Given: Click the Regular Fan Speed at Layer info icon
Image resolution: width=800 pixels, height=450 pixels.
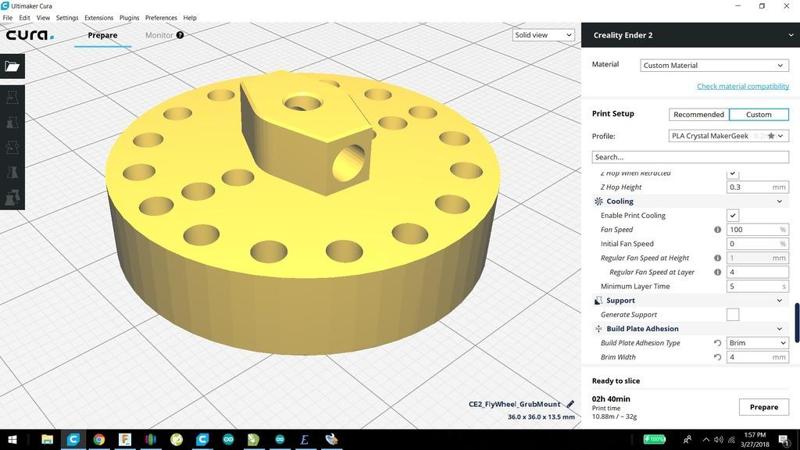Looking at the screenshot, I should (717, 272).
